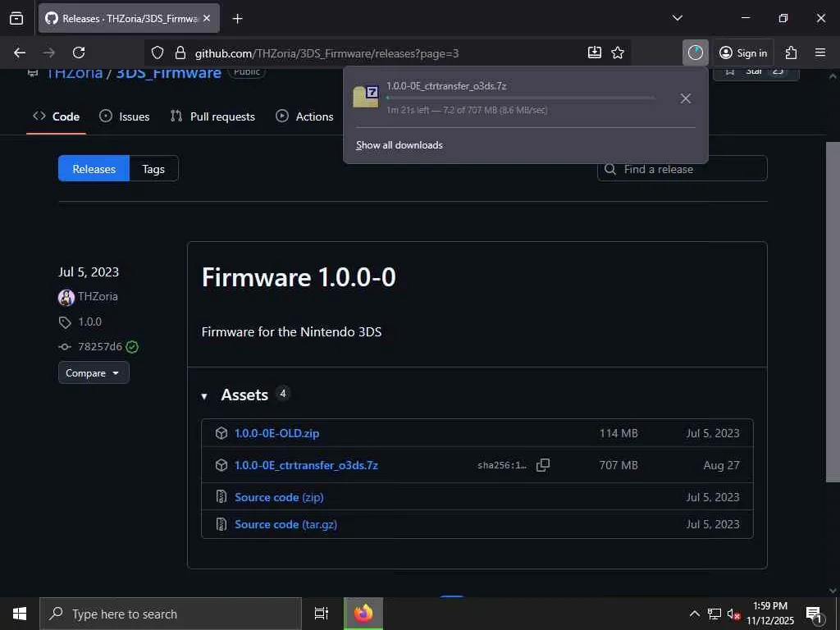840x630 pixels.
Task: Open a new browser tab
Action: click(x=237, y=19)
